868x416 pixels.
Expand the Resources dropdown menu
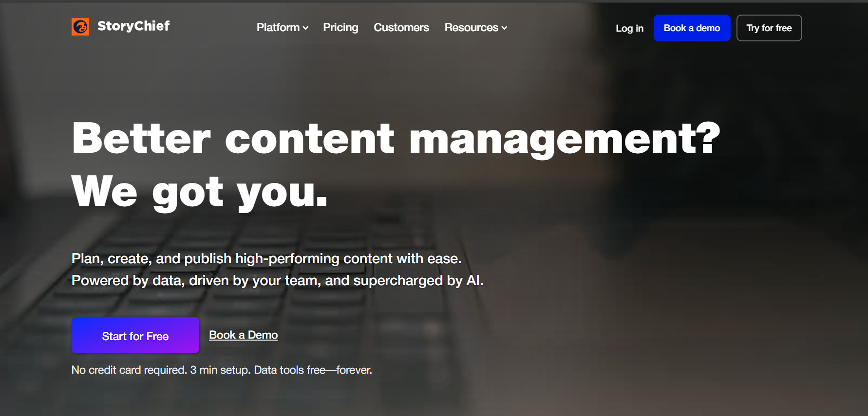pos(476,28)
